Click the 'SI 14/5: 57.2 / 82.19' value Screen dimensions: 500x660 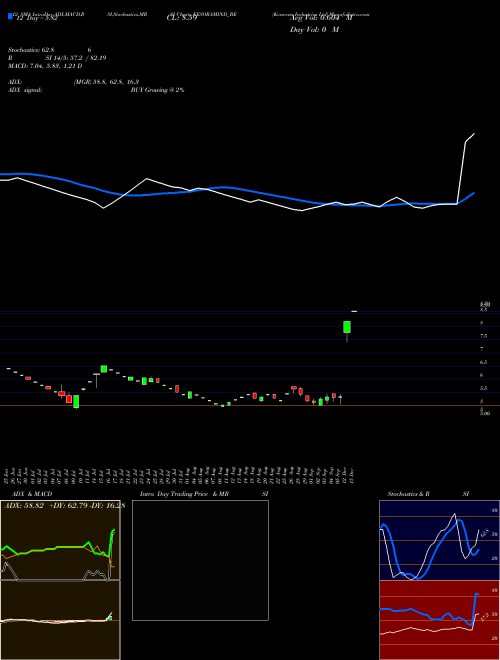[x=76, y=58]
